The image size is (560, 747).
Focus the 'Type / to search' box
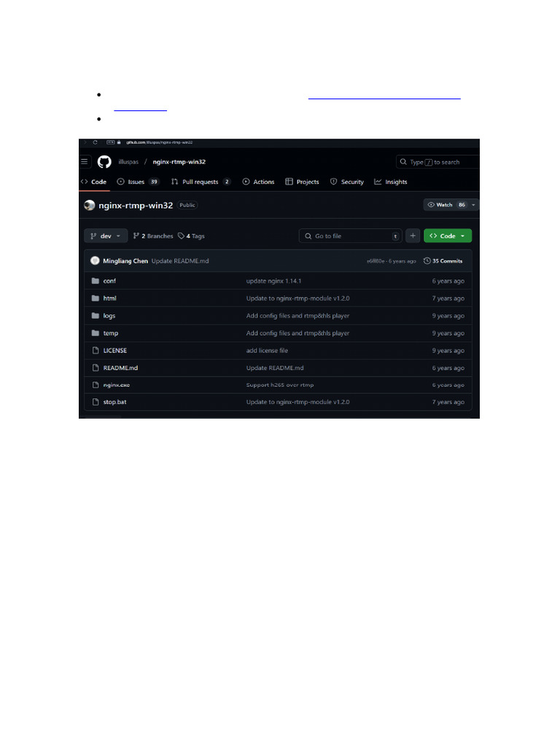(437, 162)
